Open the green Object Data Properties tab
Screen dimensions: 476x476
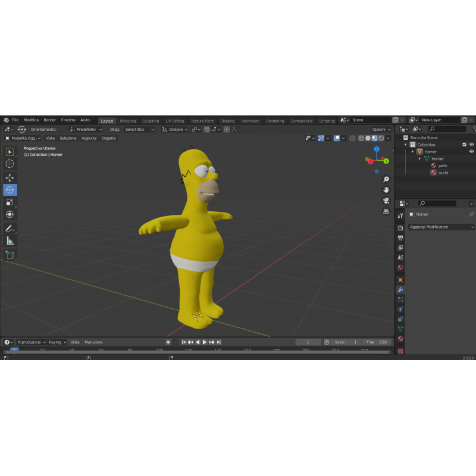pyautogui.click(x=401, y=328)
